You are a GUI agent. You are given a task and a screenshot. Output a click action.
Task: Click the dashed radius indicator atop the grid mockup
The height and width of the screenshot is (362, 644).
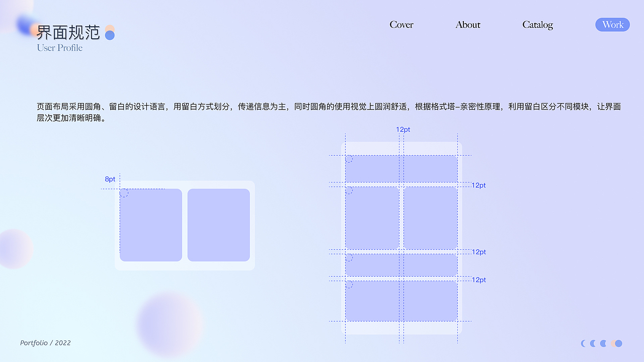348,158
